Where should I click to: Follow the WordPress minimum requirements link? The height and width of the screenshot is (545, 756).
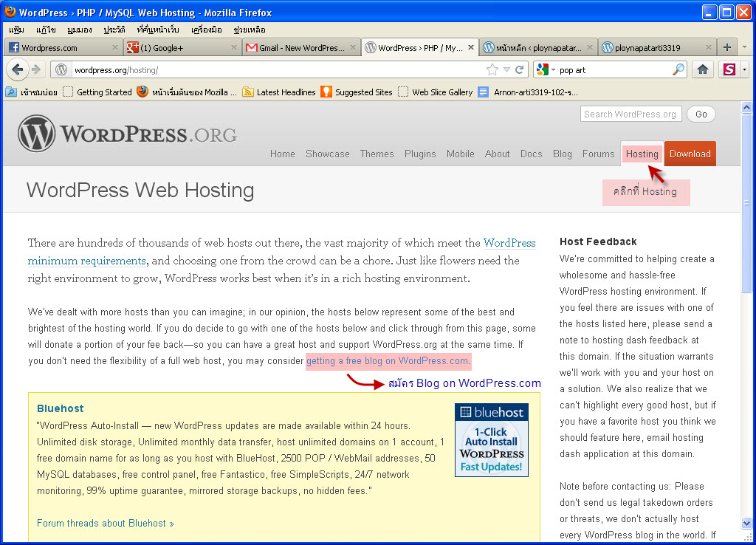(87, 261)
